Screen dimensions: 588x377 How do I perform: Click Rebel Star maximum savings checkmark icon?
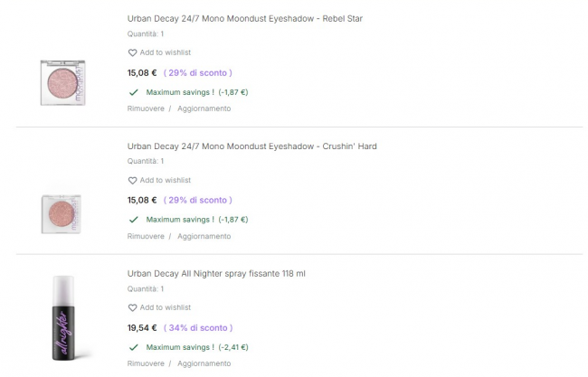click(133, 92)
